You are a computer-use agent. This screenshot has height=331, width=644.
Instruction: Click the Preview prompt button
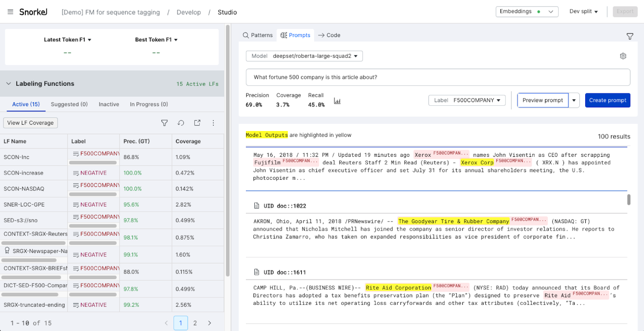pyautogui.click(x=543, y=100)
